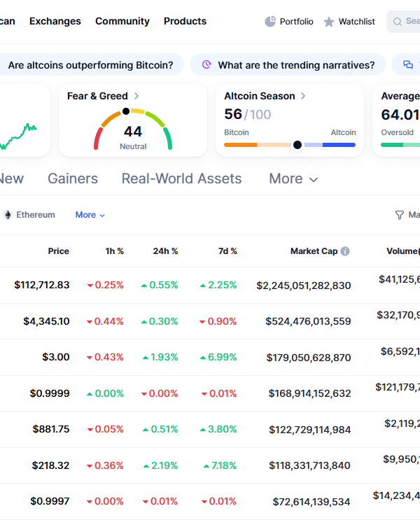Open the Products menu

point(185,21)
